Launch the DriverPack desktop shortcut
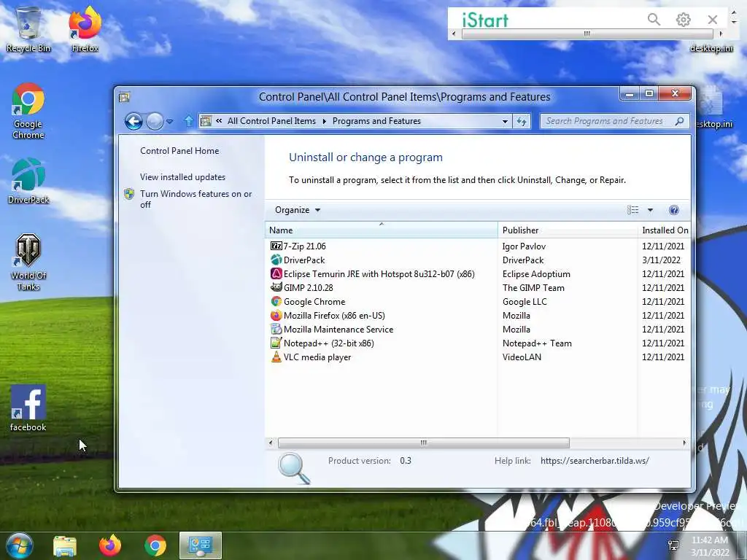This screenshot has width=747, height=560. click(28, 182)
